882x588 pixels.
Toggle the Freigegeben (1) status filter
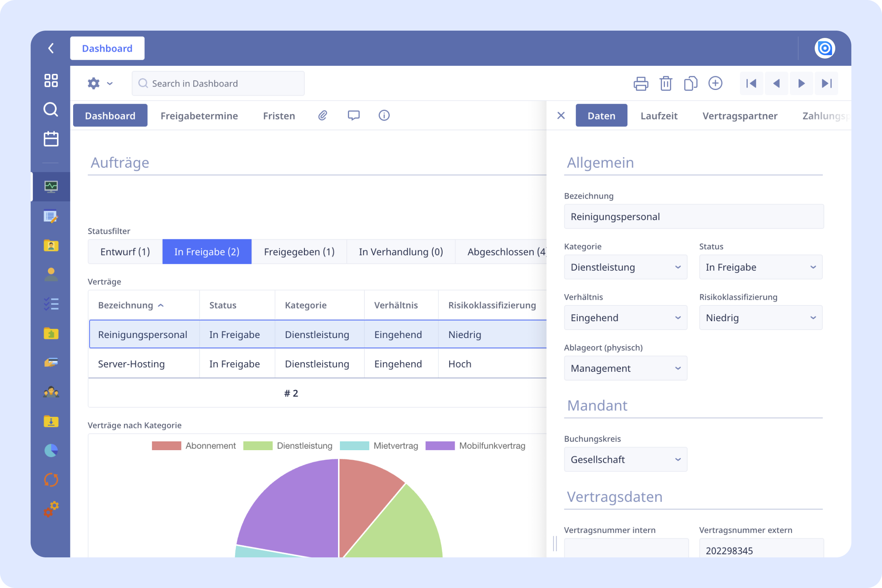click(x=299, y=252)
